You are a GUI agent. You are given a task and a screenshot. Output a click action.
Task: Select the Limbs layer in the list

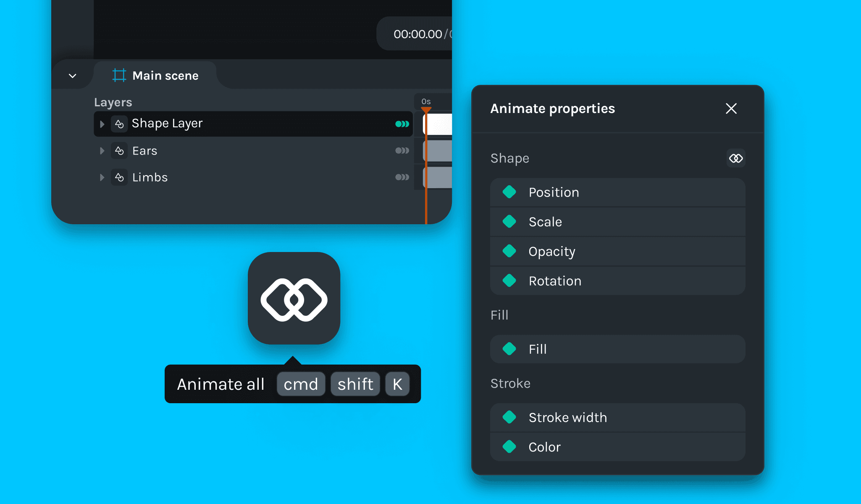click(x=150, y=177)
